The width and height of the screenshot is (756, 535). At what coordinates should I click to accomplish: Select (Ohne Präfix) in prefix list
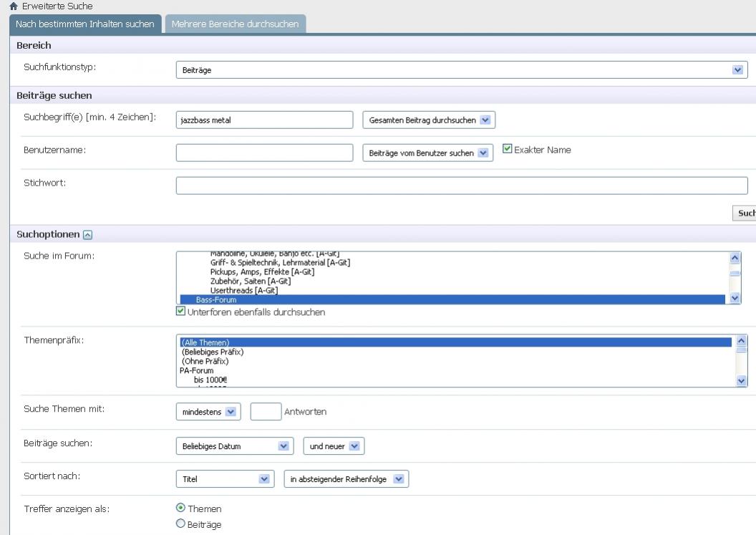tap(205, 361)
